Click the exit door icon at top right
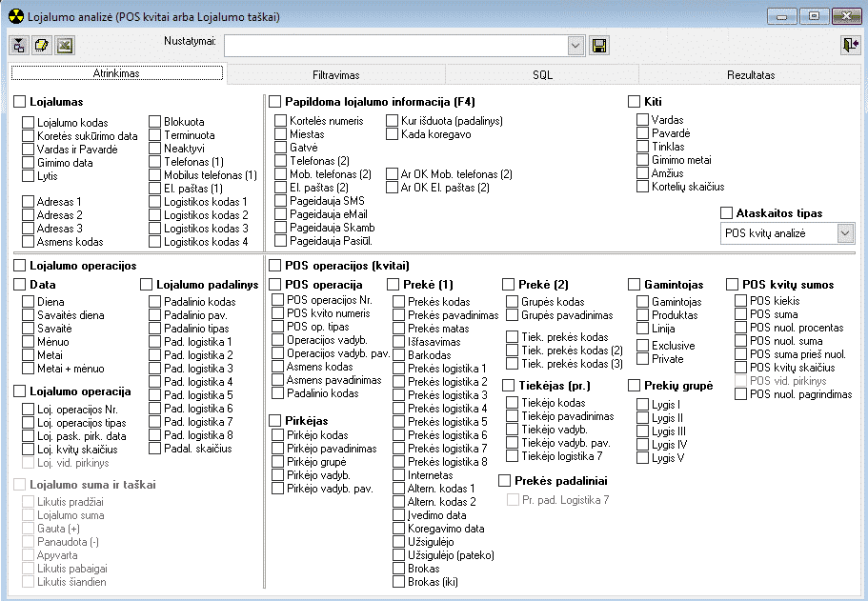 tap(850, 46)
